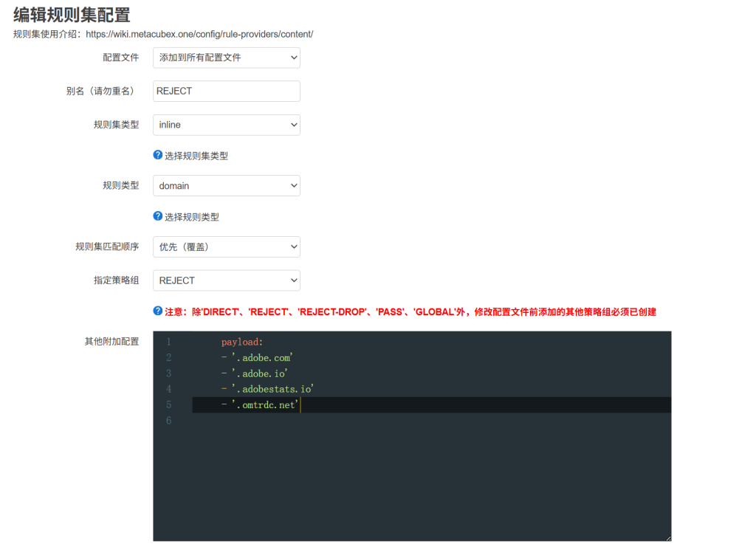Select the '.adobestats.io' entry in the editor
This screenshot has height=552, width=756.
(269, 389)
